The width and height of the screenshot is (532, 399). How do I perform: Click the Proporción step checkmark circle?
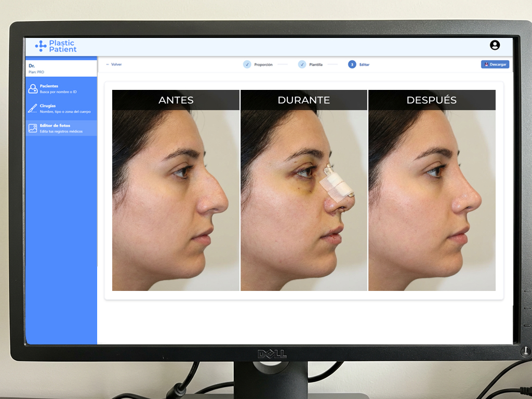(x=247, y=64)
